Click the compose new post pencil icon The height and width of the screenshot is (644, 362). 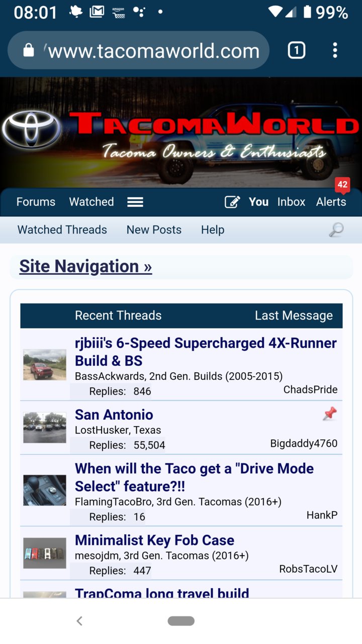pos(232,202)
